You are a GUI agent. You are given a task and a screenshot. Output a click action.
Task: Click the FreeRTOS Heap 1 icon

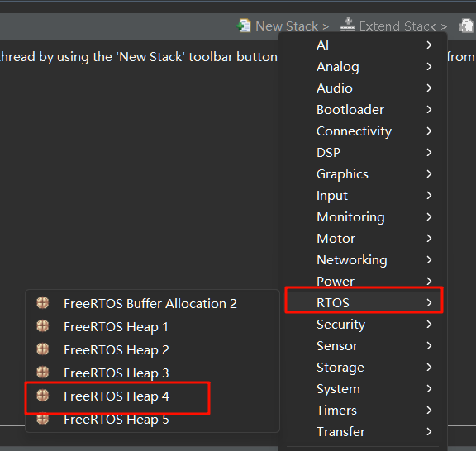[x=42, y=326]
